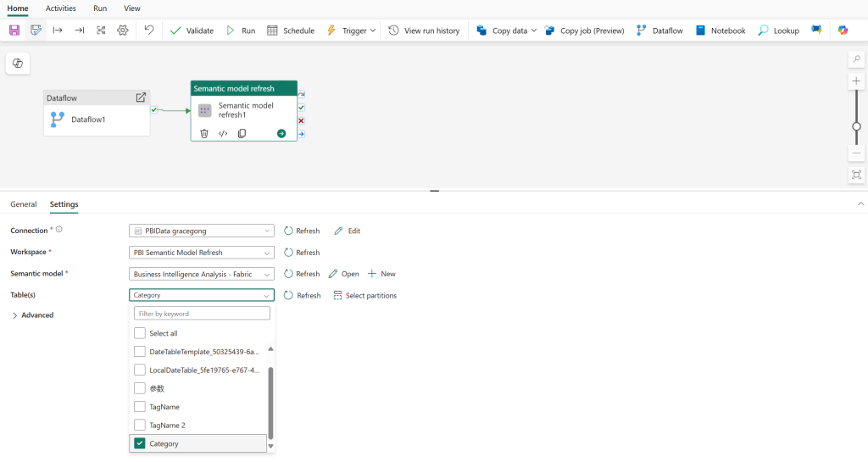Delete the Semantic model refresh activity
Image resolution: width=868 pixels, height=462 pixels.
(204, 133)
